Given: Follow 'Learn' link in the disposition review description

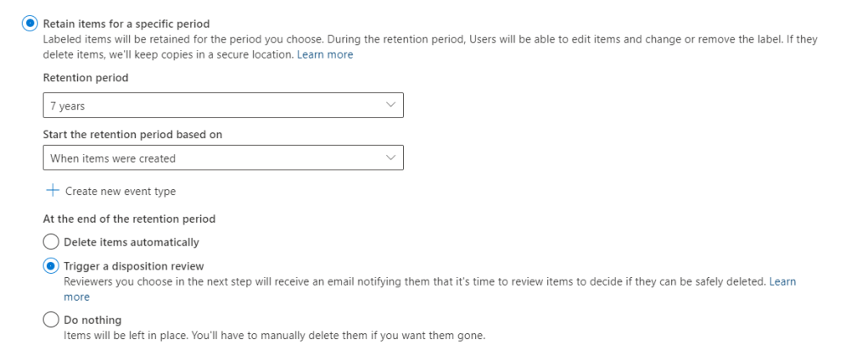Looking at the screenshot, I should tap(781, 281).
